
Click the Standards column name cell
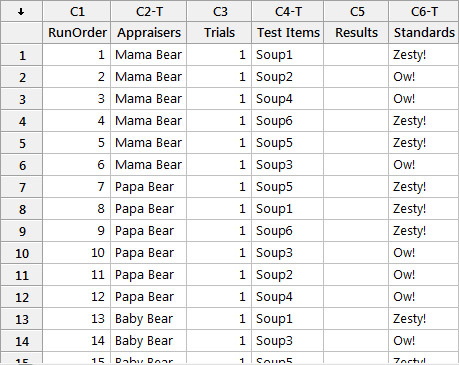tap(424, 33)
